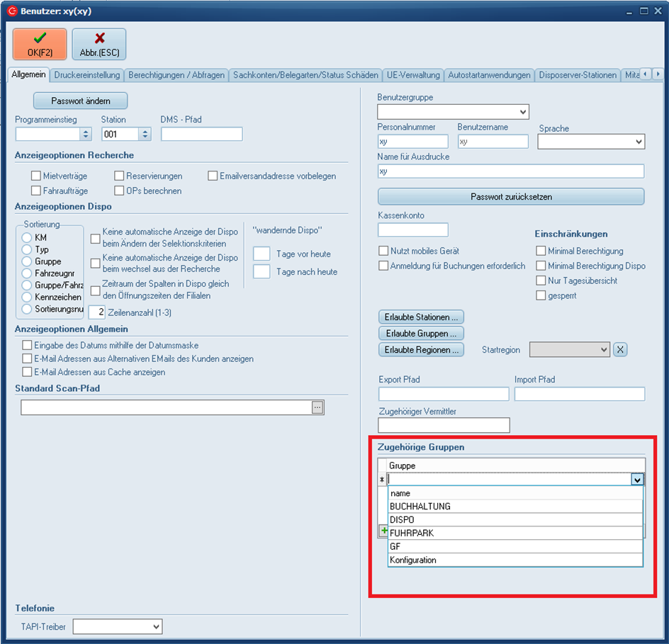The image size is (669, 644).
Task: Click the Programmeinstieg spinner arrows
Action: tap(86, 134)
